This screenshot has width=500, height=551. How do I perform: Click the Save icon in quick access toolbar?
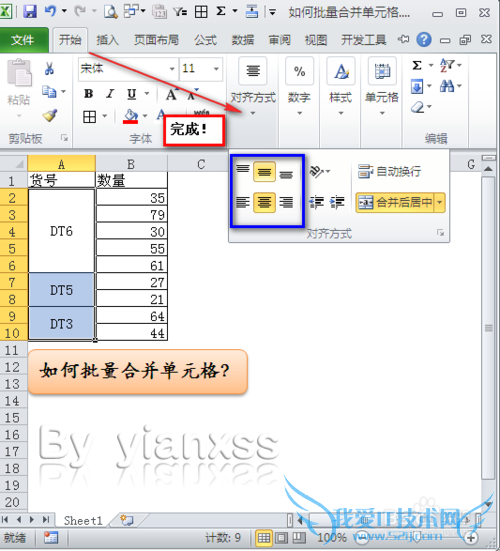coord(30,12)
